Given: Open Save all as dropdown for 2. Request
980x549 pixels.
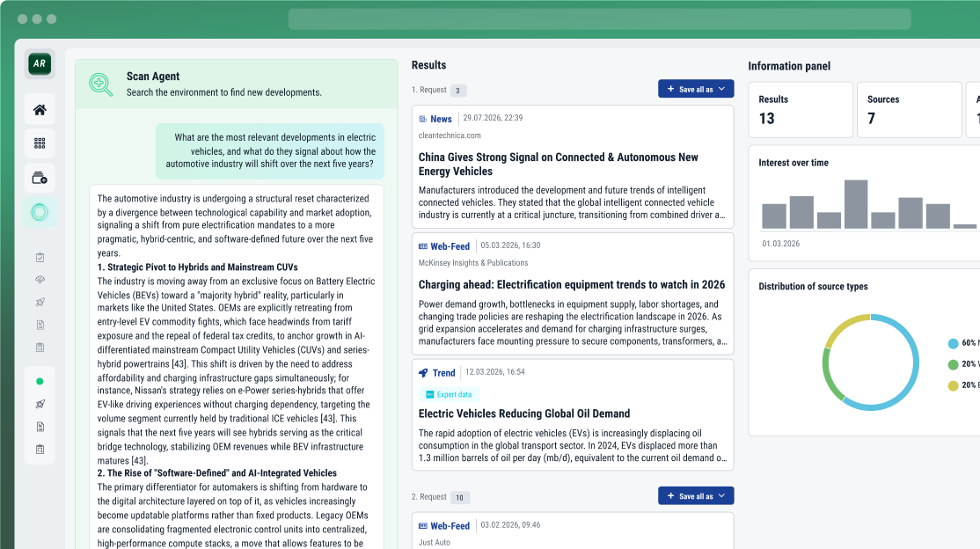Looking at the screenshot, I should (696, 496).
